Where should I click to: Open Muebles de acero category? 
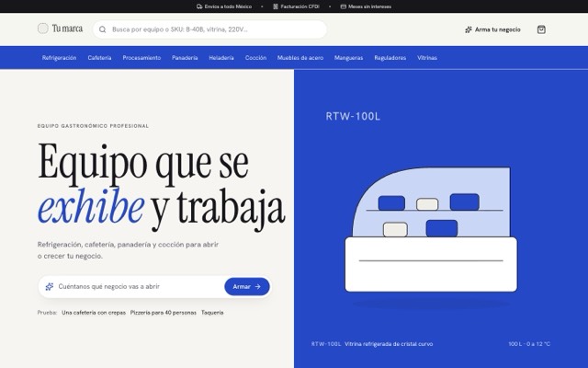[300, 58]
